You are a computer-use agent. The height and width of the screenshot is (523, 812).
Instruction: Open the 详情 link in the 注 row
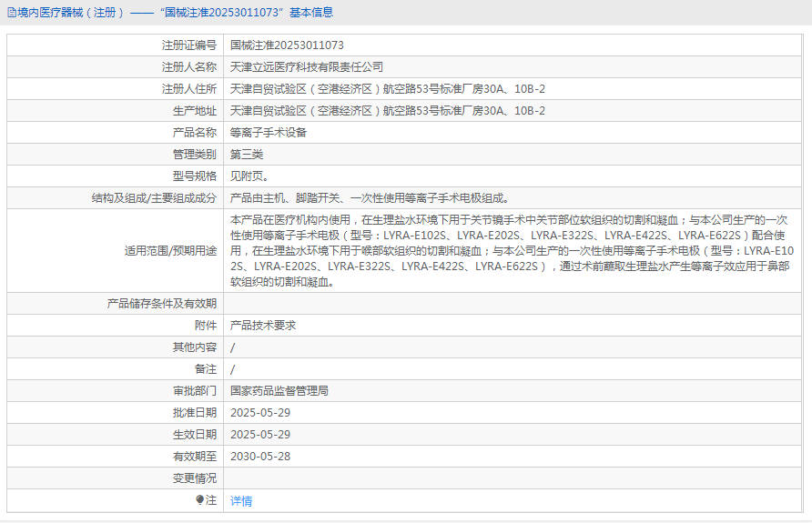pyautogui.click(x=241, y=501)
